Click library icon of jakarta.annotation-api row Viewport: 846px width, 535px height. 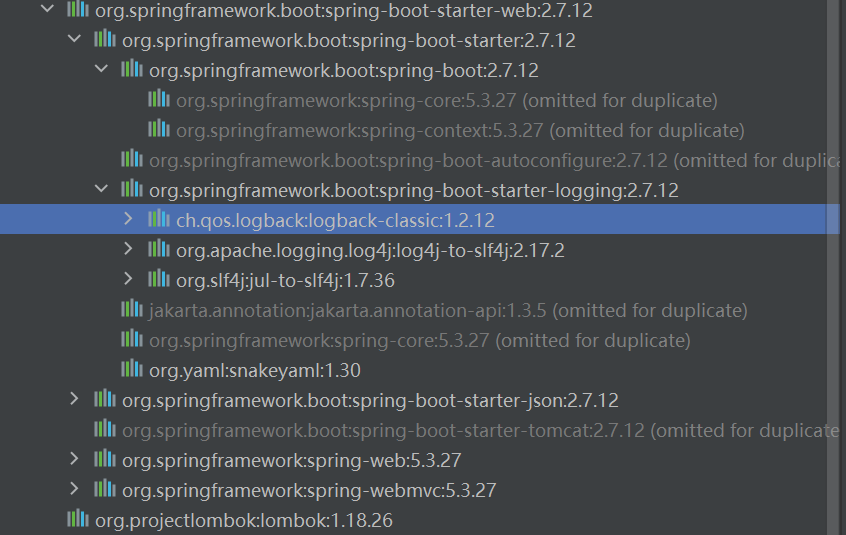(132, 308)
